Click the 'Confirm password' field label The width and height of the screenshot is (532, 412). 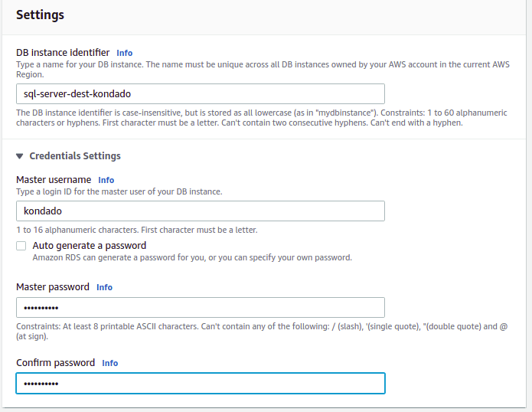click(x=55, y=362)
